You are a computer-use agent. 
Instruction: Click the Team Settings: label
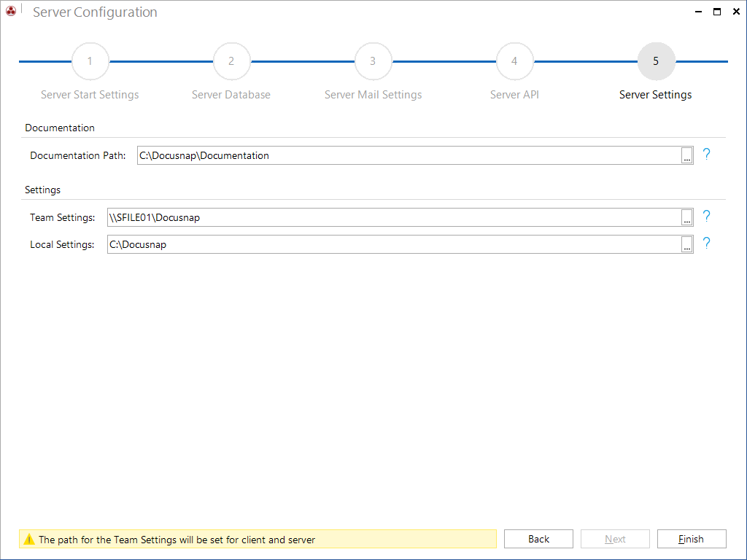[x=63, y=217]
